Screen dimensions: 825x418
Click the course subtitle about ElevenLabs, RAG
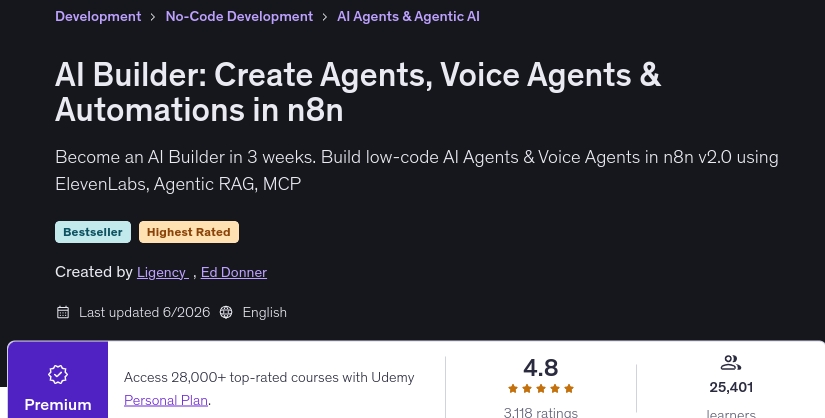[417, 170]
